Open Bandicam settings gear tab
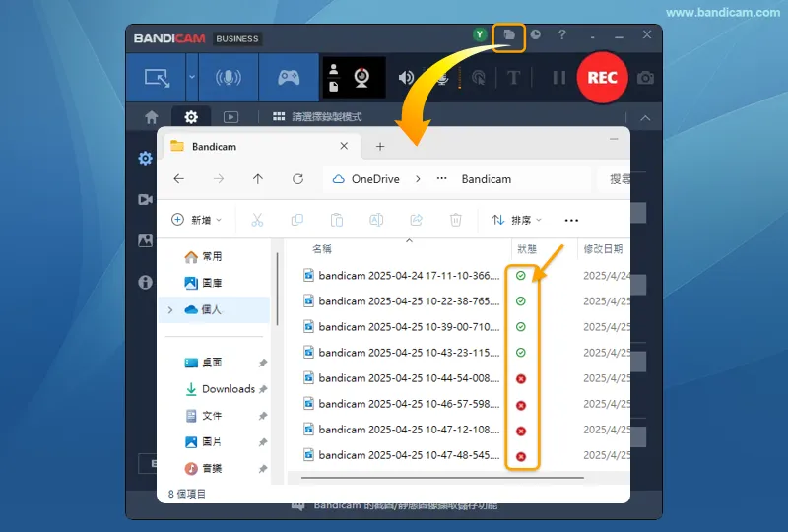 191,117
